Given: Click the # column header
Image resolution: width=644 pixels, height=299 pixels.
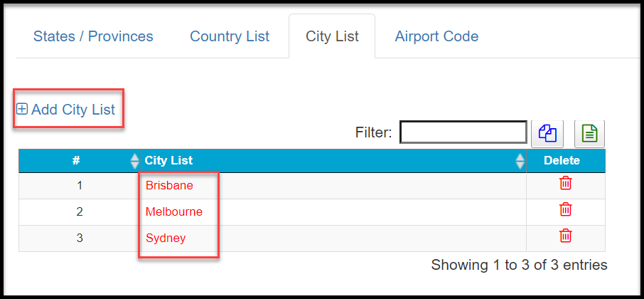Looking at the screenshot, I should [x=76, y=161].
